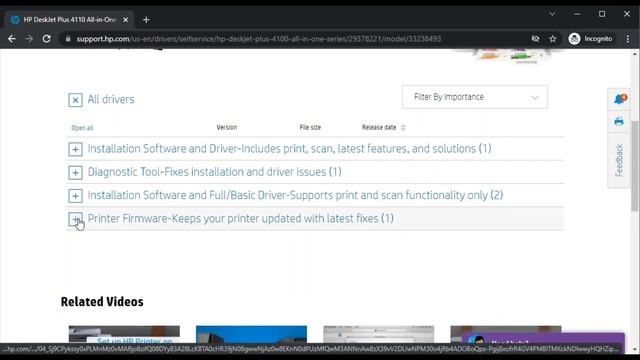Expand Installation Software and Driver-Includes print row

75,149
